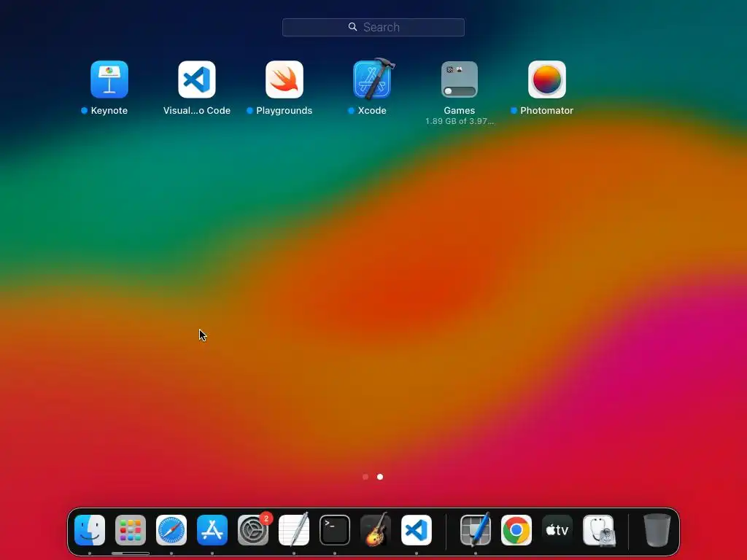This screenshot has width=747, height=560.
Task: Click the 'Visual...o Code' label text
Action: (197, 111)
